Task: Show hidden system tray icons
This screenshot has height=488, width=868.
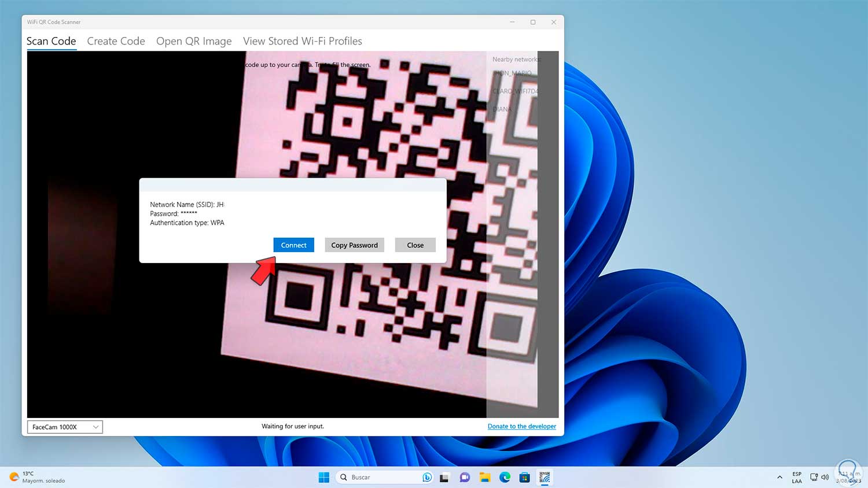Action: (x=779, y=477)
